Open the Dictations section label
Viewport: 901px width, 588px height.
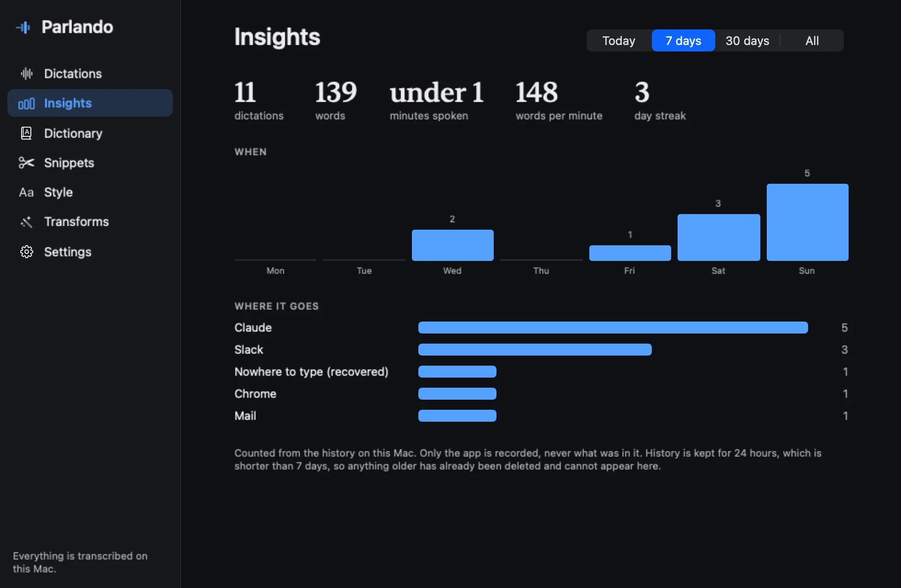click(73, 73)
